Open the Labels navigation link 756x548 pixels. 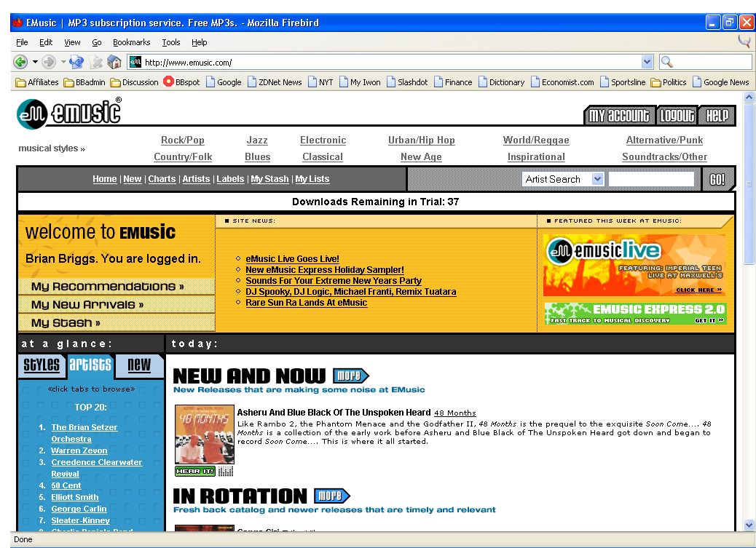(x=230, y=179)
